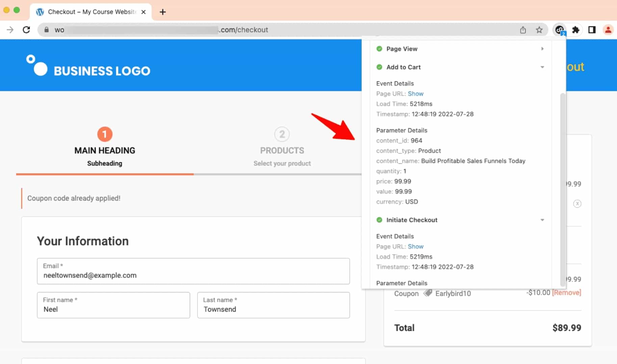Click the content_type Product parameter
617x364 pixels.
tap(408, 151)
